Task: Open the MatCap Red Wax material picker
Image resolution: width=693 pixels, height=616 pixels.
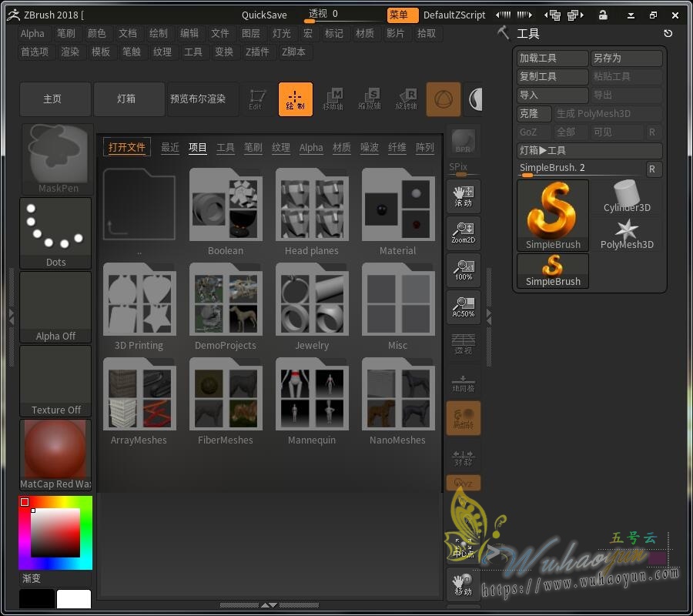Action: 55,455
